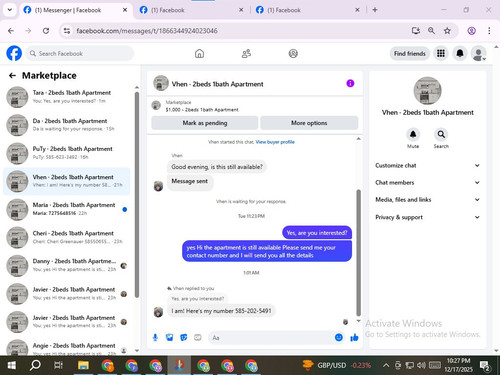Switch to the Messenger | Facebook tab
Screen dimensions: 500x375
click(x=75, y=10)
